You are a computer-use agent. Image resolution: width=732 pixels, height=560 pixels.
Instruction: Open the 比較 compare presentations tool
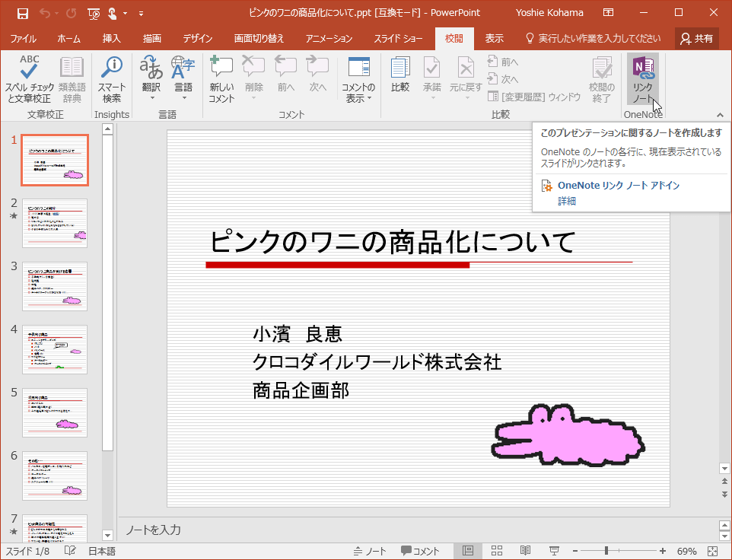(x=399, y=80)
